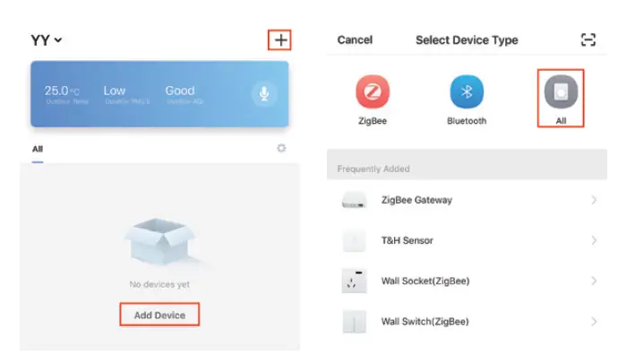Image resolution: width=644 pixels, height=364 pixels.
Task: Choose the All device types icon
Action: pyautogui.click(x=561, y=92)
